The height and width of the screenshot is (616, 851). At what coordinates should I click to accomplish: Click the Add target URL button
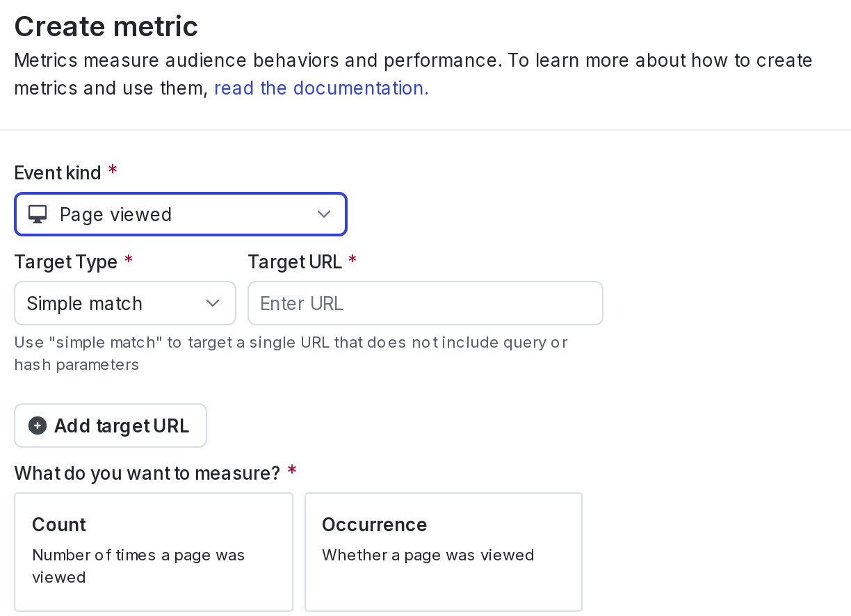pyautogui.click(x=110, y=425)
